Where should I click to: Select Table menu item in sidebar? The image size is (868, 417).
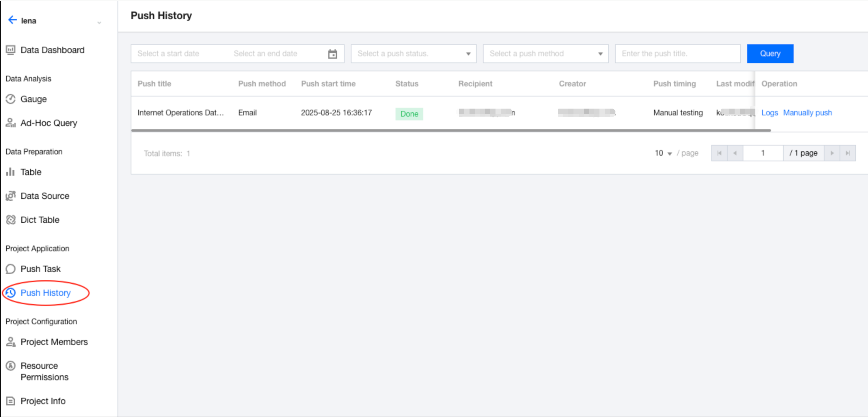(31, 172)
